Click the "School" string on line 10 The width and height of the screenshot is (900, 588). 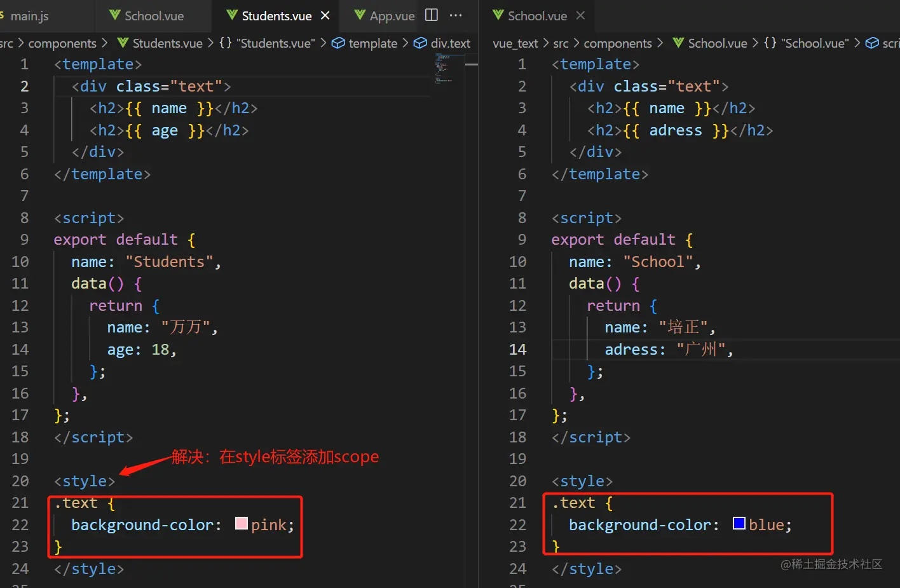pyautogui.click(x=658, y=262)
